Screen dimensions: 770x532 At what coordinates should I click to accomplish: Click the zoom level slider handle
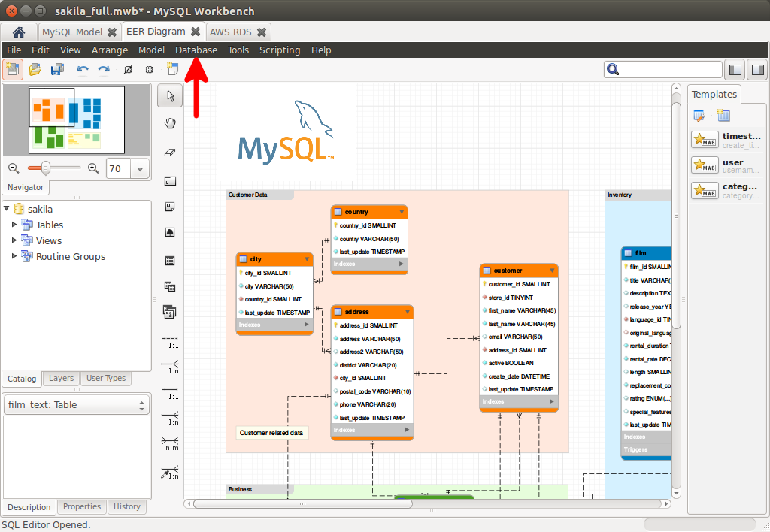[45, 168]
